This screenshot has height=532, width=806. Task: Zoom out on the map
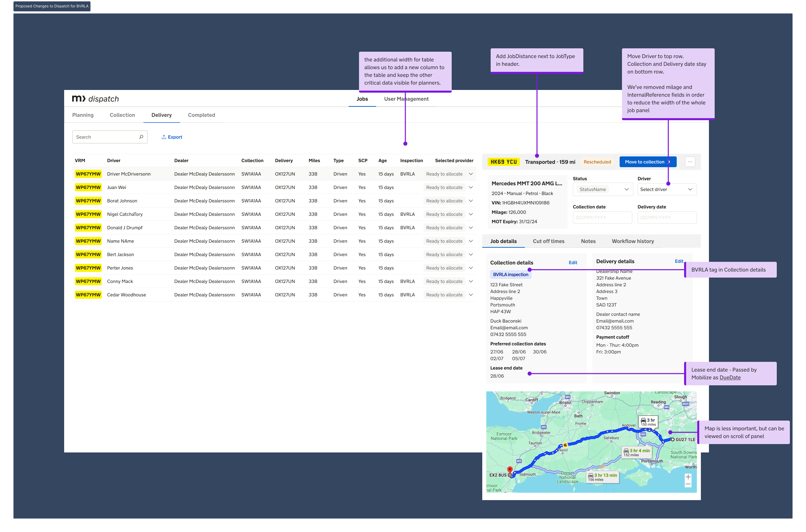click(x=688, y=484)
